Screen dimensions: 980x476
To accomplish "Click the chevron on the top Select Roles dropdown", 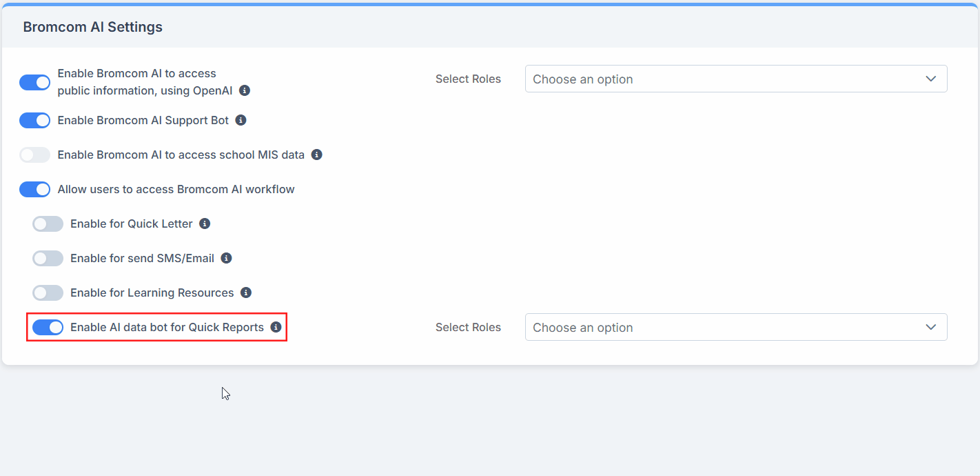I will tap(931, 79).
